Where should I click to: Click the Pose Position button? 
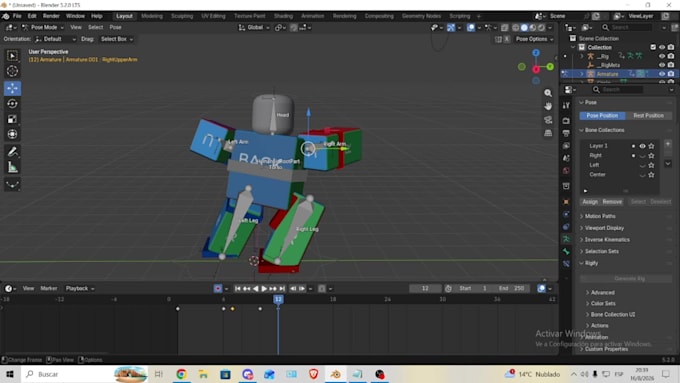tap(602, 116)
